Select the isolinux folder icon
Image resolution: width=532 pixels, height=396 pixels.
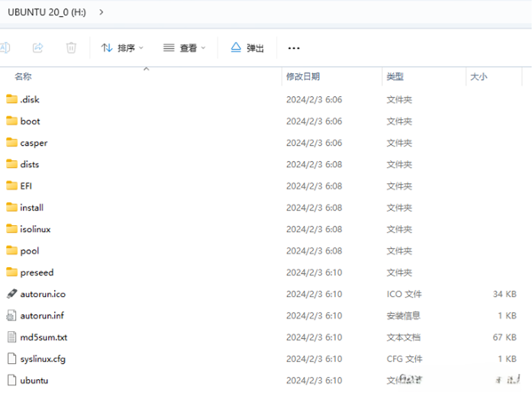(12, 229)
